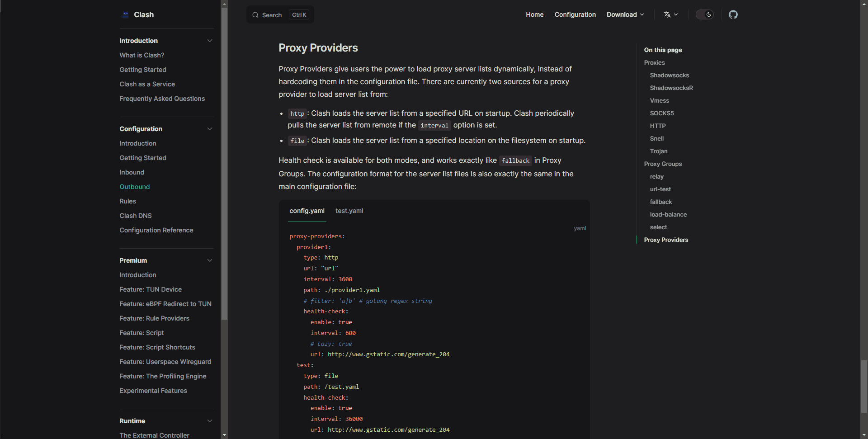Viewport: 868px width, 439px height.
Task: Open Feature: Script Shortcuts page
Action: click(157, 347)
